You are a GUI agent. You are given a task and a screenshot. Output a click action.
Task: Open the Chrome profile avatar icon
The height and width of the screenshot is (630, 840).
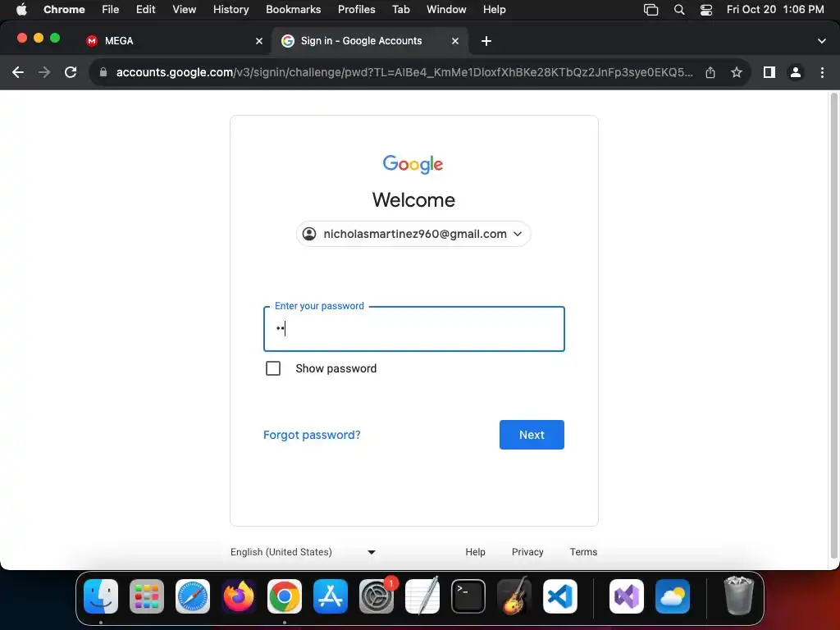[796, 72]
